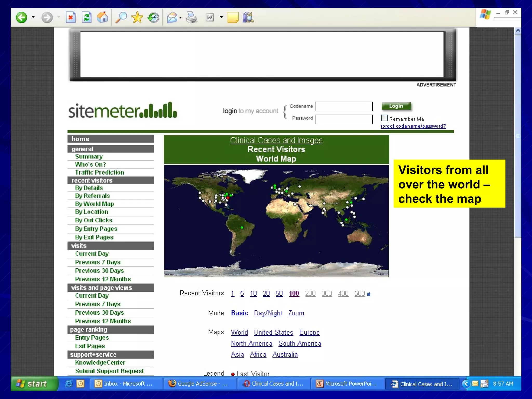Switch map mode to Zoom
The width and height of the screenshot is (532, 399).
coord(296,313)
